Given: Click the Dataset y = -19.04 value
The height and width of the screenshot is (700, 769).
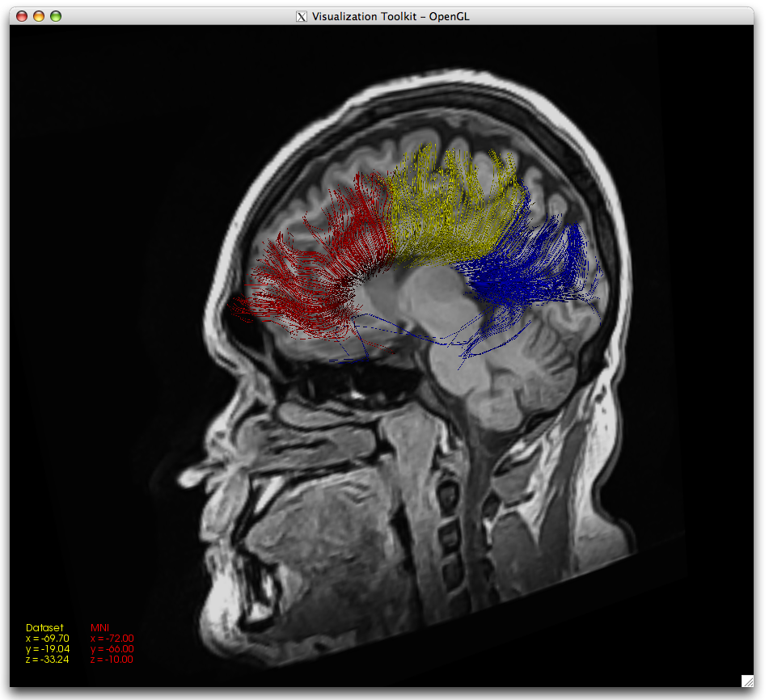Looking at the screenshot, I should 48,648.
